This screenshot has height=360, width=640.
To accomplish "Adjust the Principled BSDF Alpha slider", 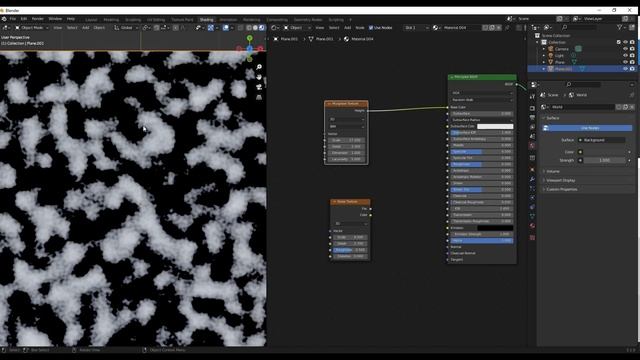I will [x=482, y=241].
